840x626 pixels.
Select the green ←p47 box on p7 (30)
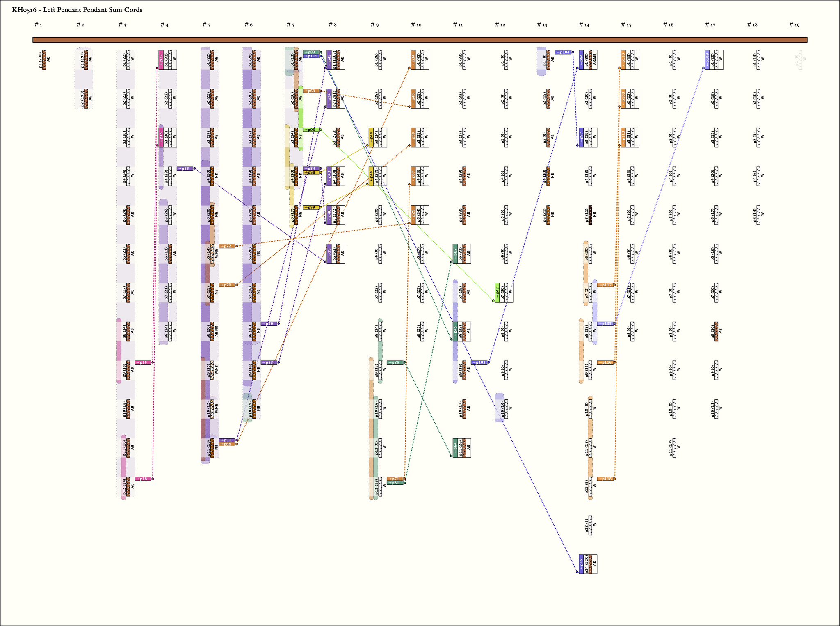[497, 292]
